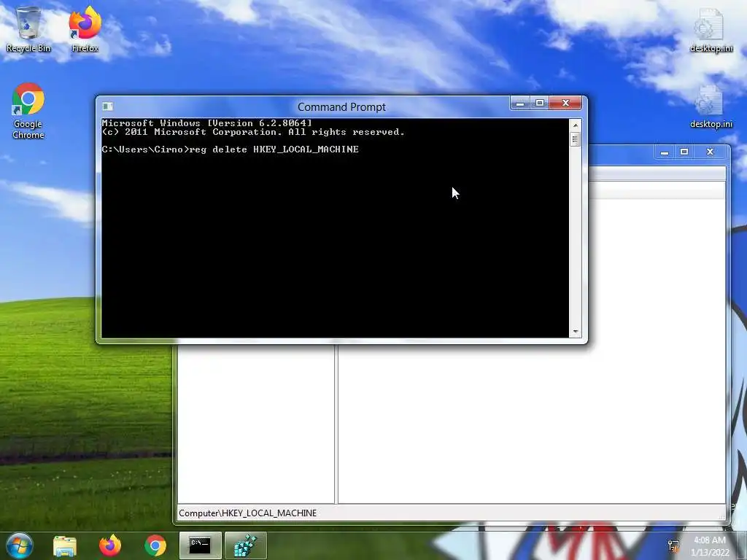This screenshot has width=747, height=560.
Task: Select the lower desktop.ini file icon
Action: (x=711, y=106)
